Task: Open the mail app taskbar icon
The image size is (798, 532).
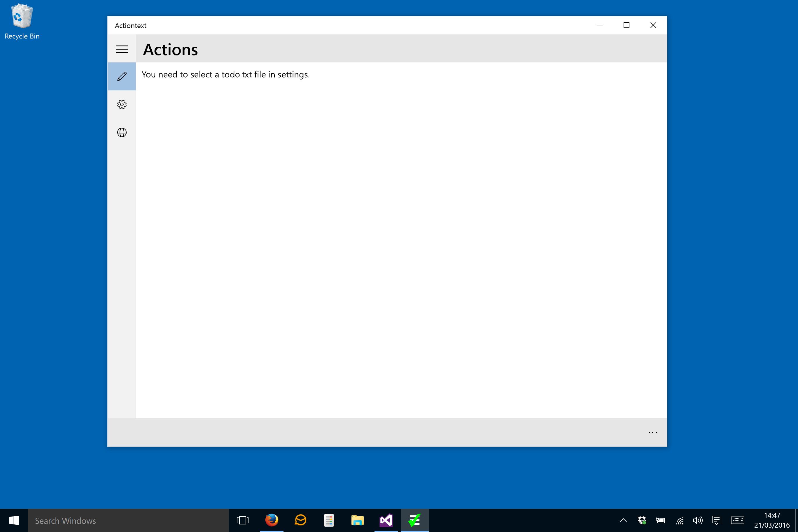Action: click(300, 520)
